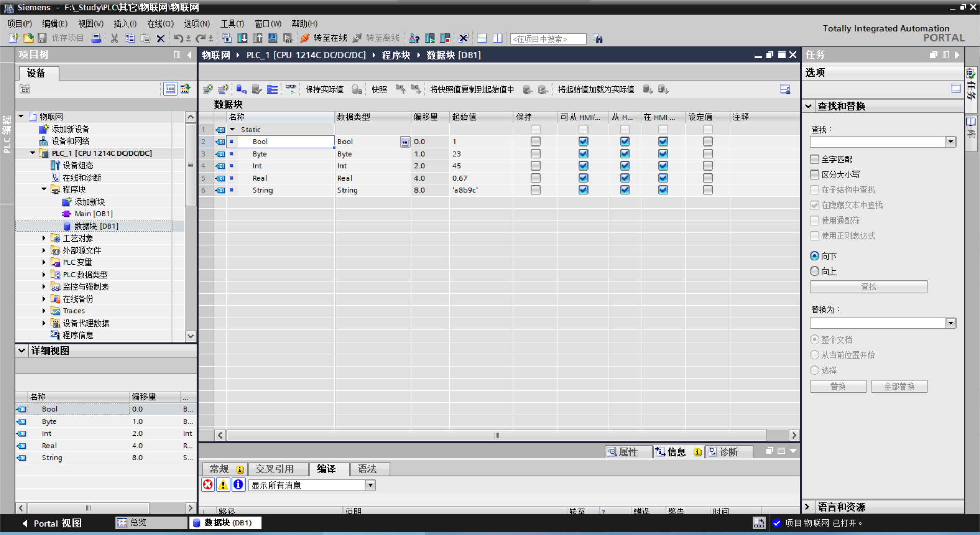Click the Portal view switch

[52, 523]
